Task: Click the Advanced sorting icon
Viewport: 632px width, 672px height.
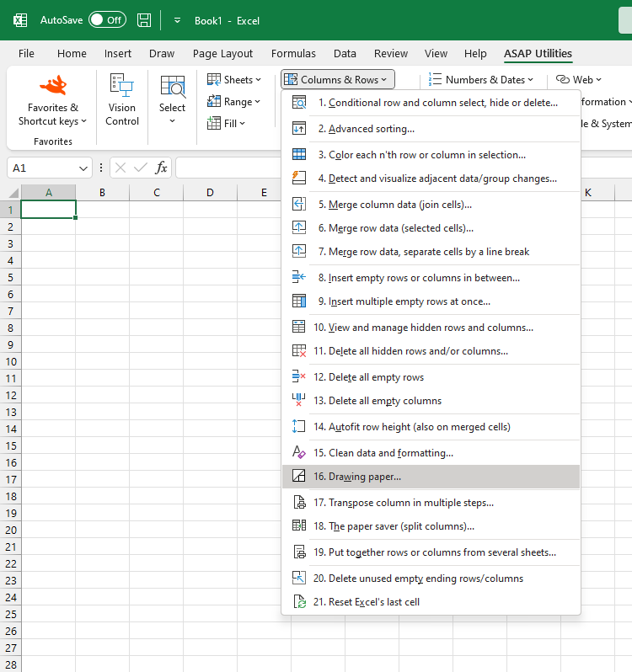Action: tap(299, 129)
